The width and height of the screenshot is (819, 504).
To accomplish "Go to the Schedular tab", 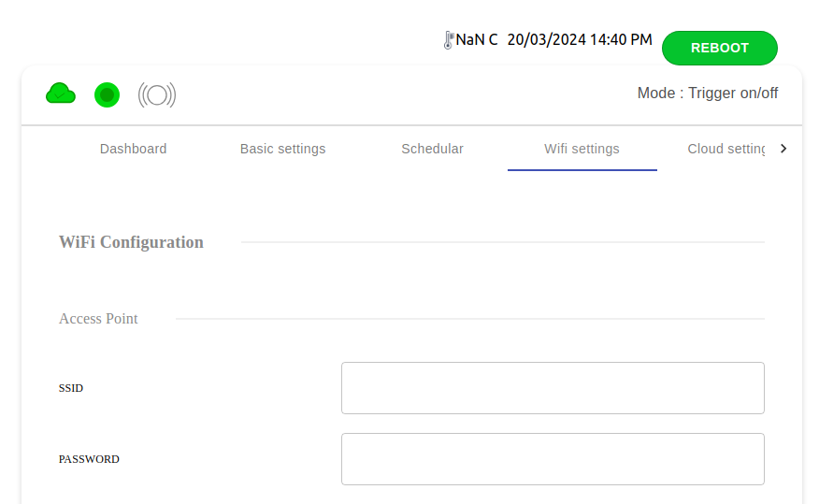I will pos(432,149).
